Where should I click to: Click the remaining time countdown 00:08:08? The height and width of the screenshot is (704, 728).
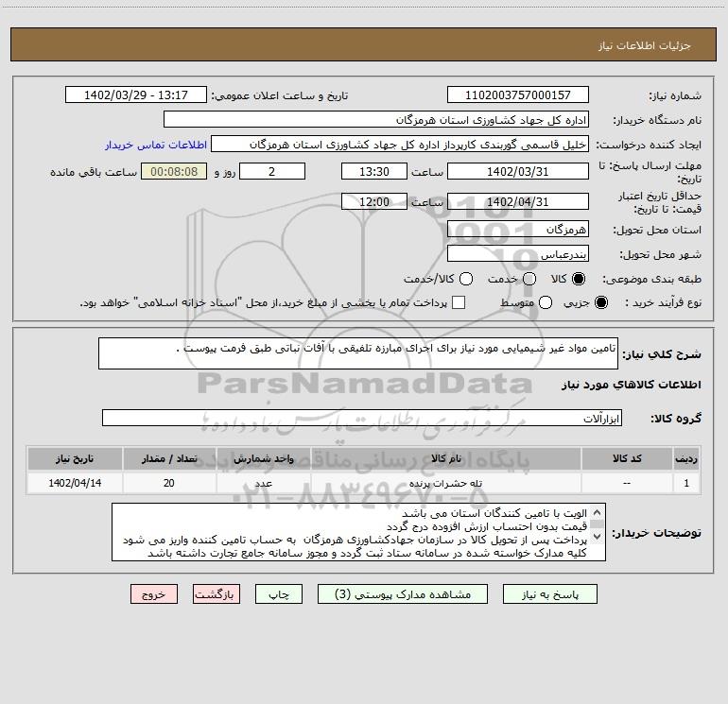pos(174,172)
